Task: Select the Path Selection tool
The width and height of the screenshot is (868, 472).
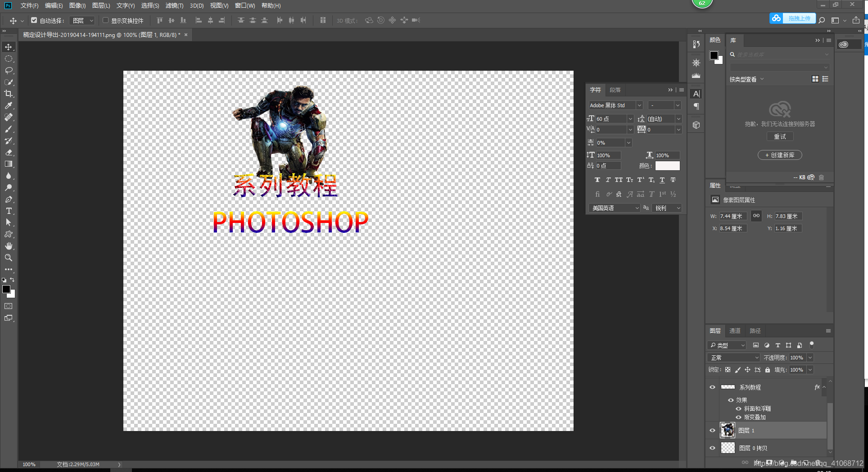Action: click(x=9, y=222)
